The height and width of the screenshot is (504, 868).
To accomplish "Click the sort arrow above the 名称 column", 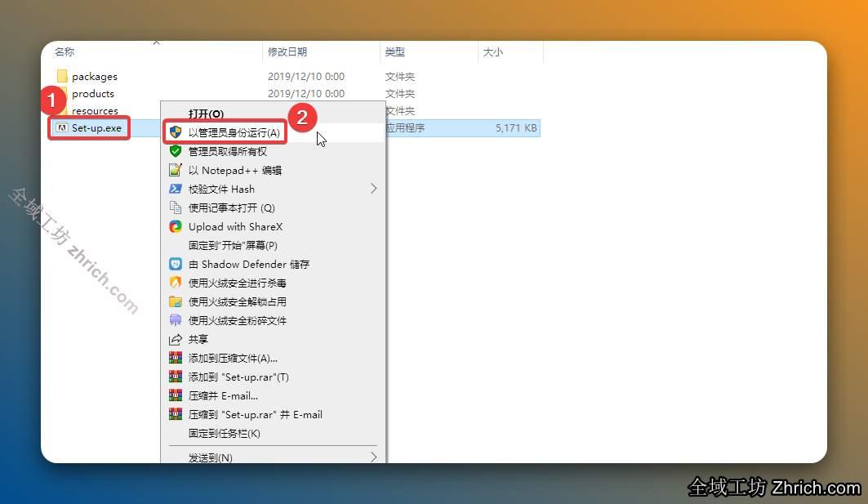I will [x=156, y=42].
